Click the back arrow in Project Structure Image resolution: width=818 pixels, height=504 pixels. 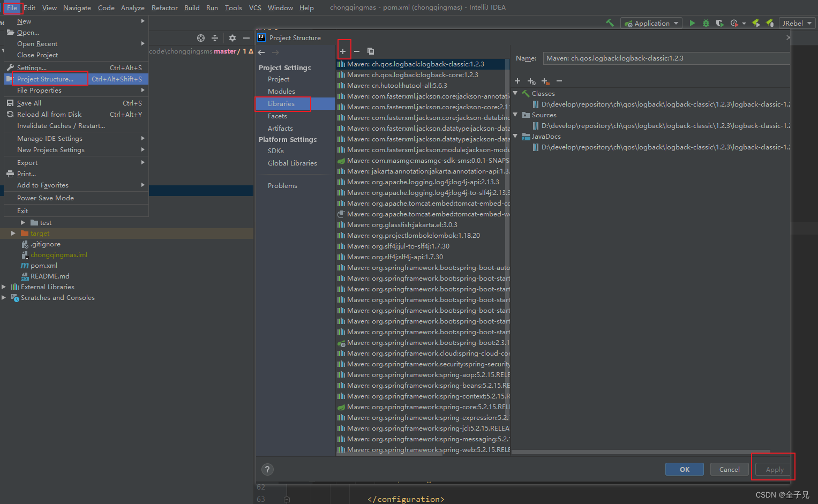click(261, 52)
